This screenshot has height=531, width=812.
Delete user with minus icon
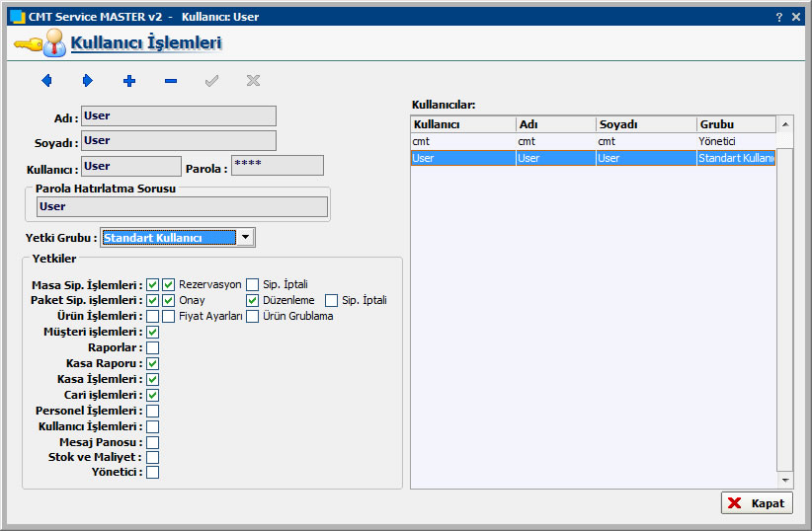[x=171, y=81]
